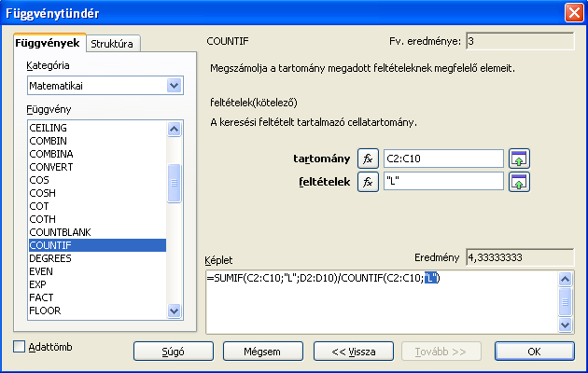Select FACT in function list

click(97, 297)
